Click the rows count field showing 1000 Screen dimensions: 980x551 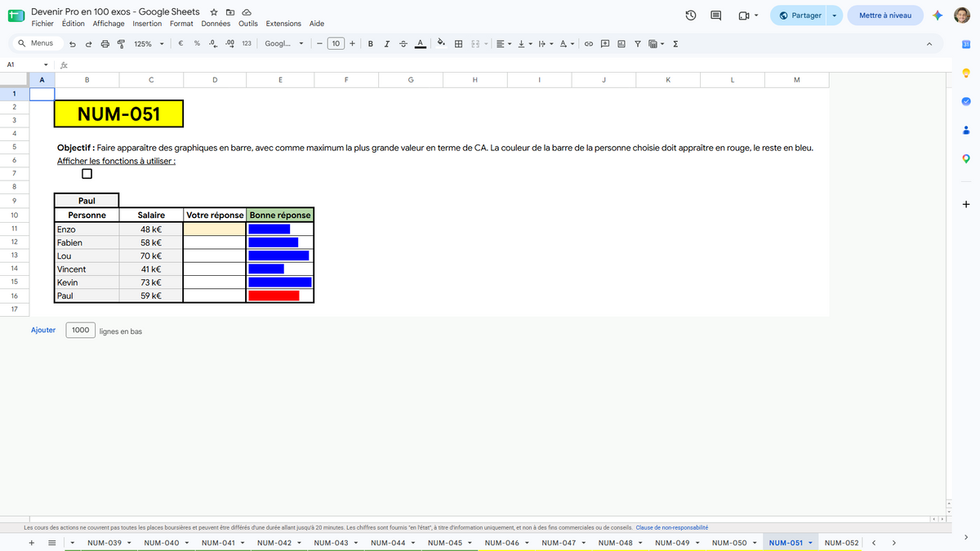(x=80, y=330)
